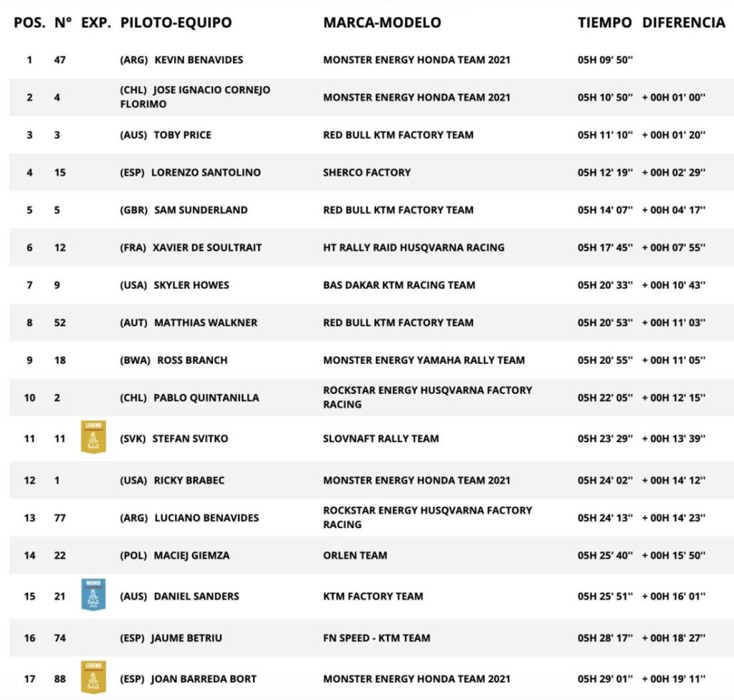Click the Legend badge beside Joan Barreda Bort

pyautogui.click(x=93, y=678)
